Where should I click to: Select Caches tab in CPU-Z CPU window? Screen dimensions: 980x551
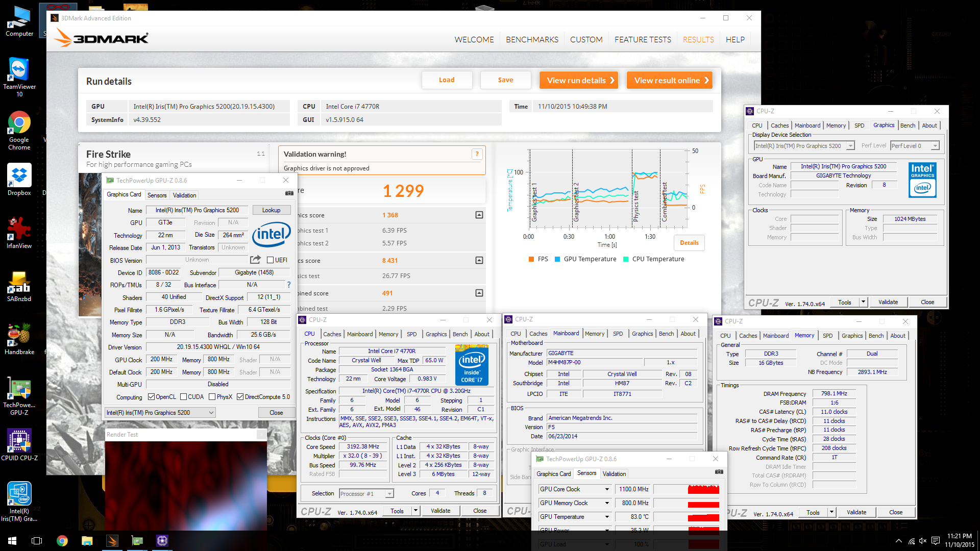[x=332, y=334]
